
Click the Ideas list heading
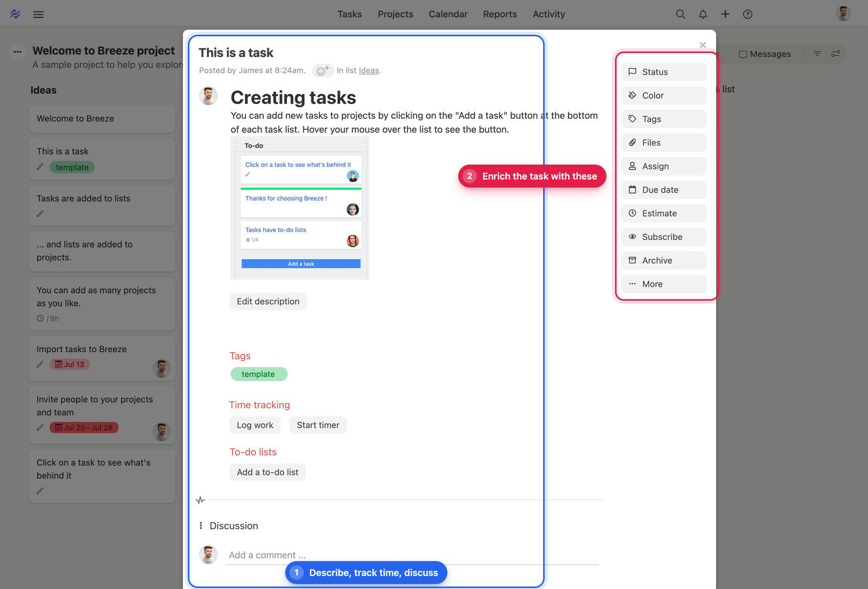43,90
